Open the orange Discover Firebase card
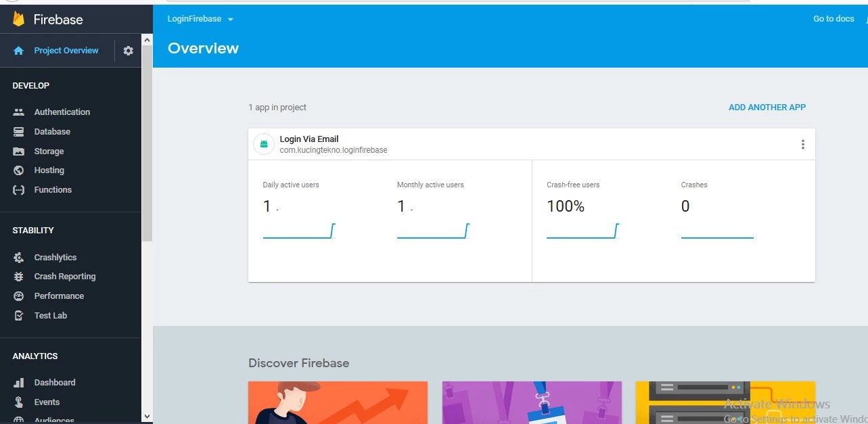Screen dimensions: 868x424 coord(338,402)
